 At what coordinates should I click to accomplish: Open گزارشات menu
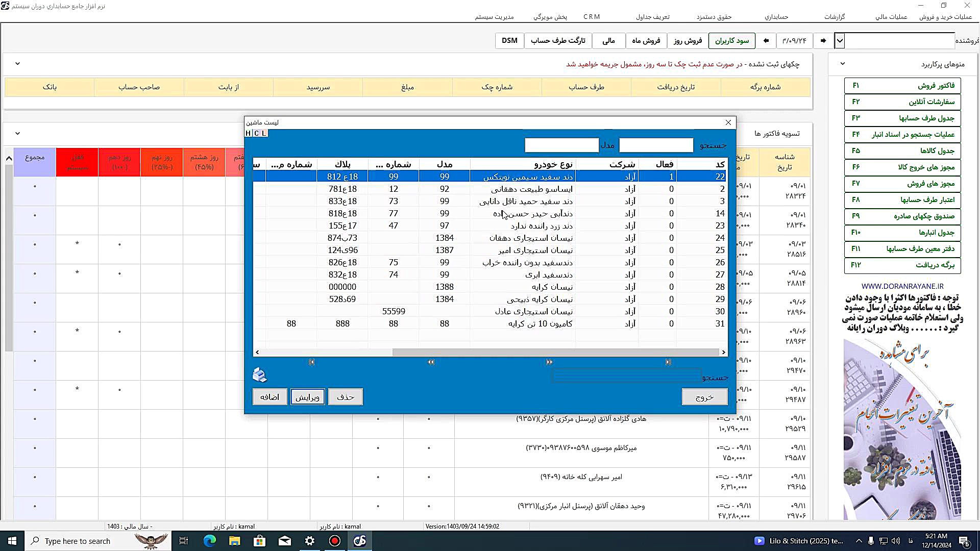tap(835, 17)
